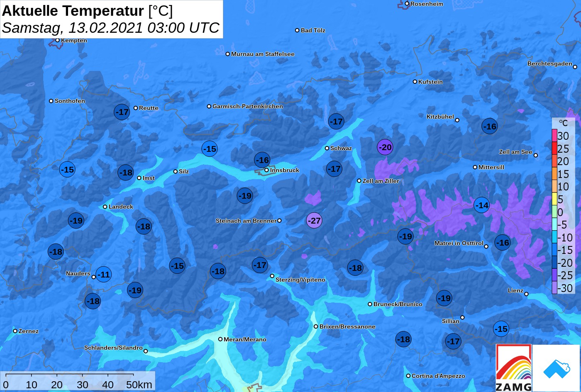Click the orange 15 °C legend swatch
581x392 pixels.
pos(554,174)
